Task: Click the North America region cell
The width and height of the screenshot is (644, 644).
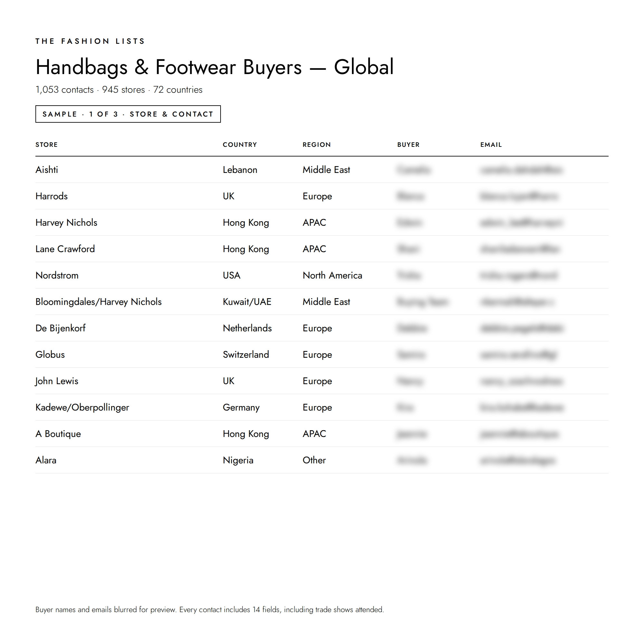Action: tap(332, 275)
